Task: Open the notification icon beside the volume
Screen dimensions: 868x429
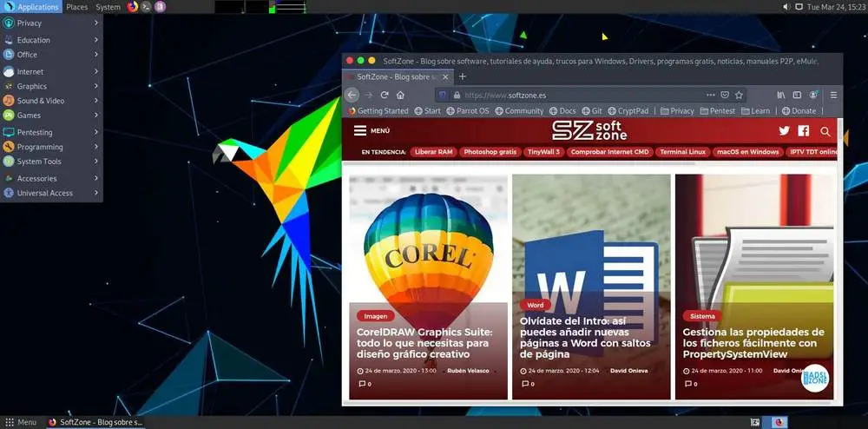Action: point(799,7)
